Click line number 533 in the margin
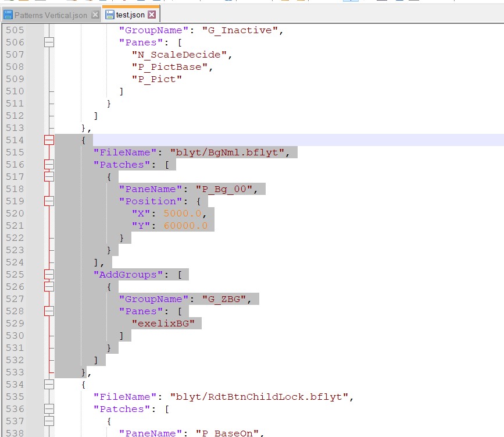 [15, 372]
